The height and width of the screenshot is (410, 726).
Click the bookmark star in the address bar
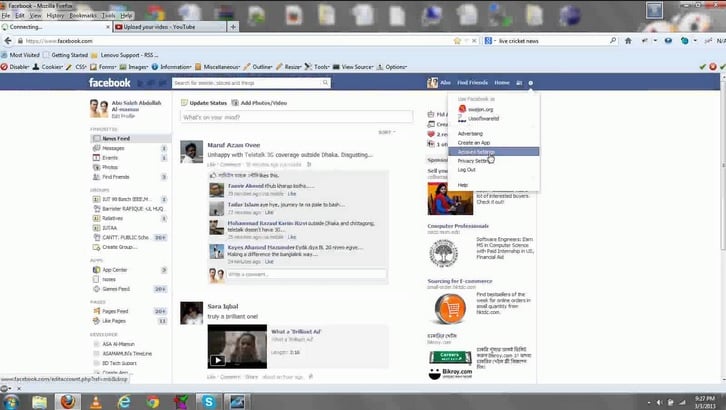[457, 41]
